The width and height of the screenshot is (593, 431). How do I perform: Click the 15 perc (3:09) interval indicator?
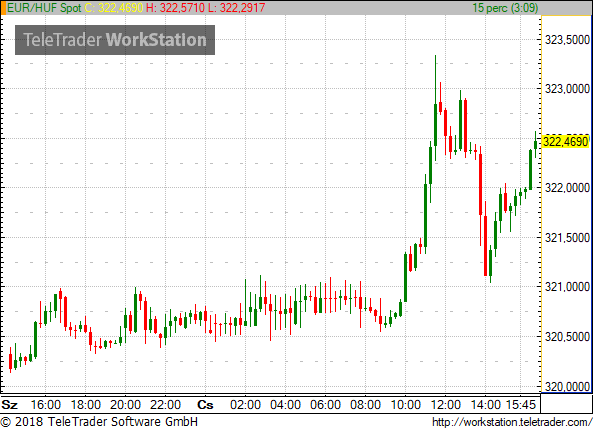coord(505,8)
